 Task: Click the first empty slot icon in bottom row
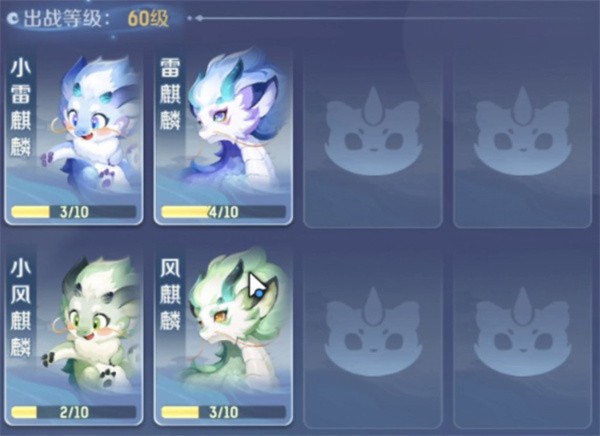click(x=373, y=332)
